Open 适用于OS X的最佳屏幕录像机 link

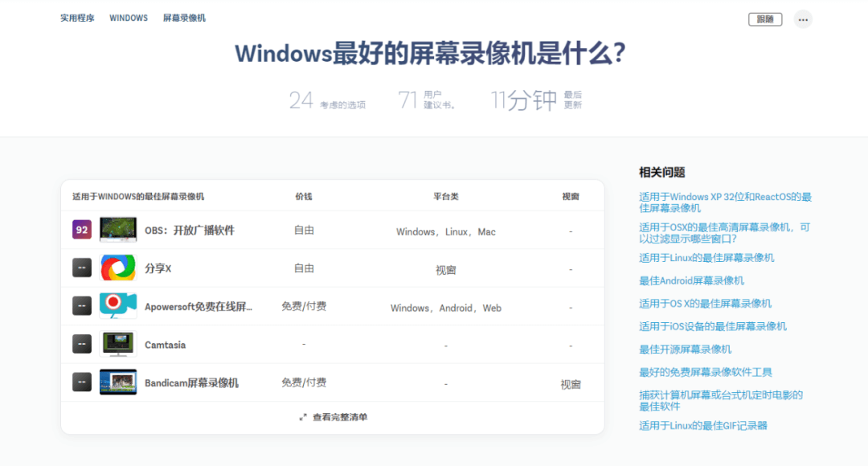pos(706,303)
